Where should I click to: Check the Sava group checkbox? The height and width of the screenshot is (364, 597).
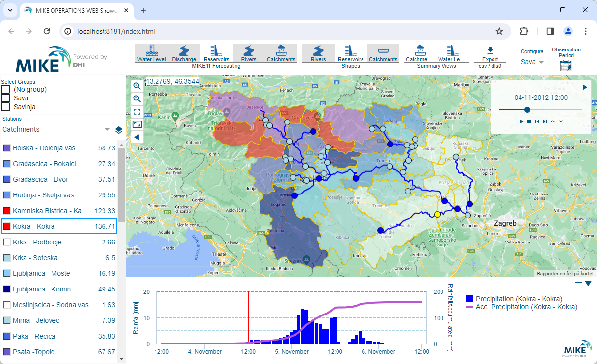pyautogui.click(x=6, y=98)
